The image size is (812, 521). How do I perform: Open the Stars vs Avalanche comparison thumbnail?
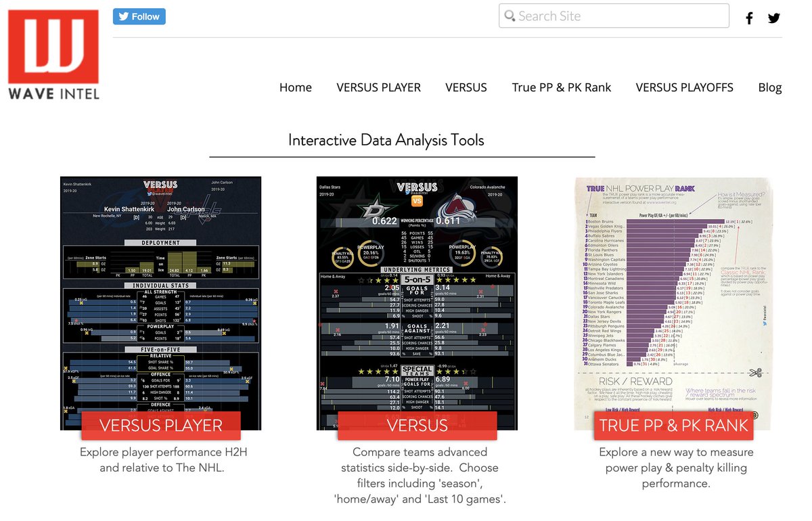(x=418, y=303)
